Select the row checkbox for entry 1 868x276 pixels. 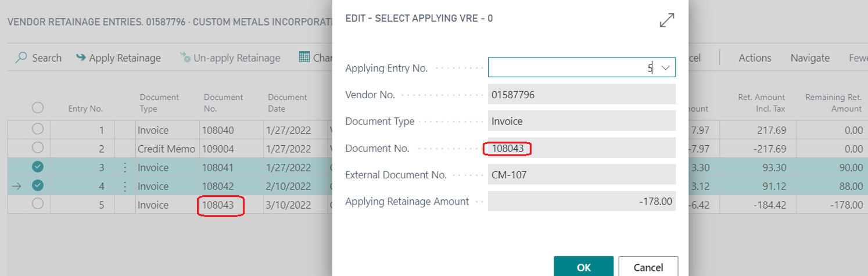[x=38, y=130]
